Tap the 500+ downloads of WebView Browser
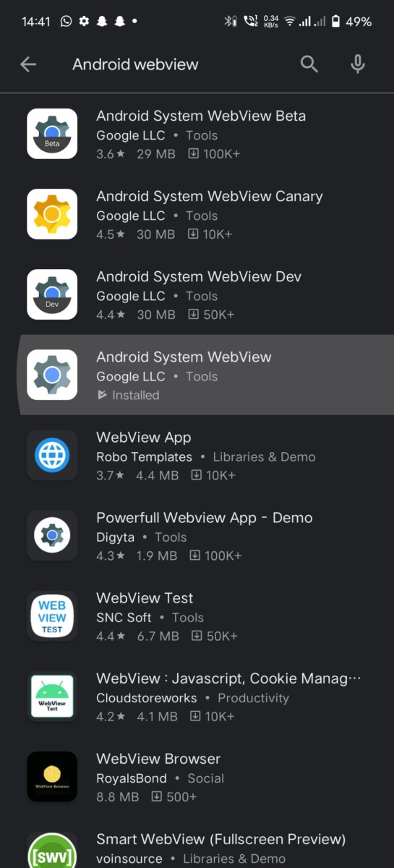 [x=174, y=797]
